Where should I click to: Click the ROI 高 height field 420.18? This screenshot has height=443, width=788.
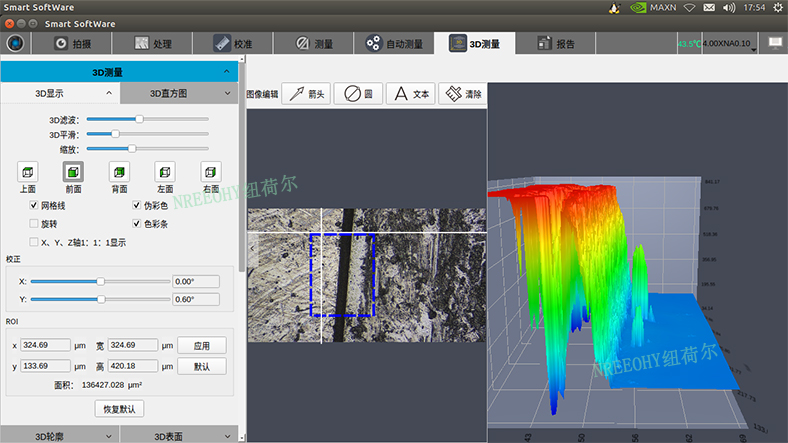pyautogui.click(x=133, y=366)
